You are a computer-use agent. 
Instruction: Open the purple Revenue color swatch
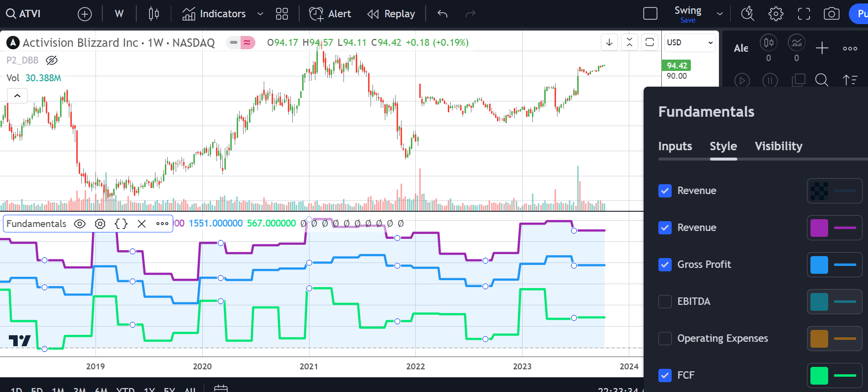pos(819,228)
